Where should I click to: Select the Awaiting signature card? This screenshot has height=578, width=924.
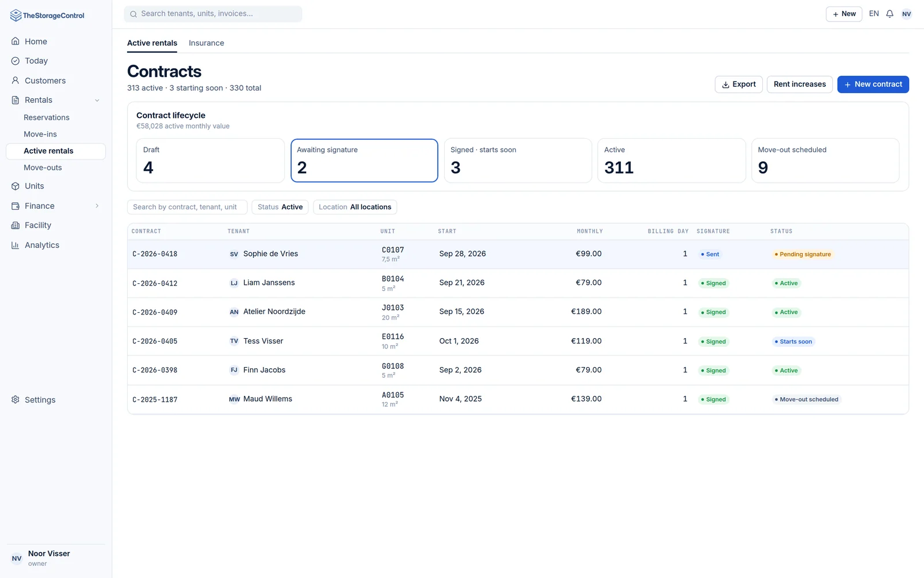pos(364,160)
